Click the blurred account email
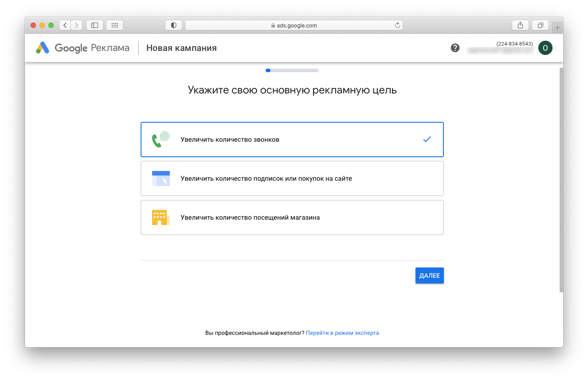 [501, 51]
